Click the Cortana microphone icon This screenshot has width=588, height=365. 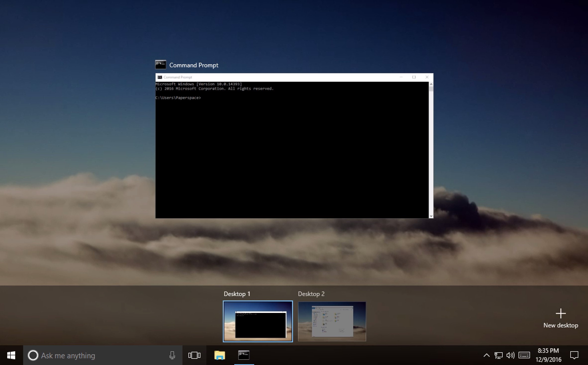[x=172, y=355]
